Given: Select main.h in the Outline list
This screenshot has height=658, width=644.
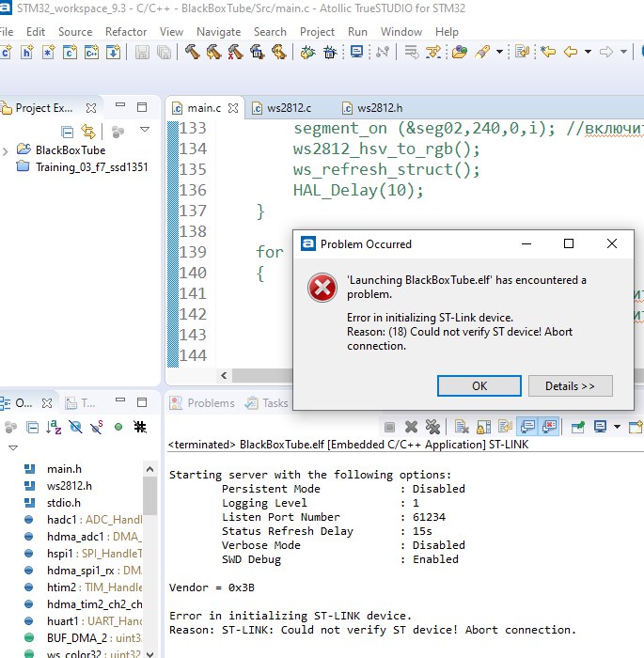Looking at the screenshot, I should 64,469.
